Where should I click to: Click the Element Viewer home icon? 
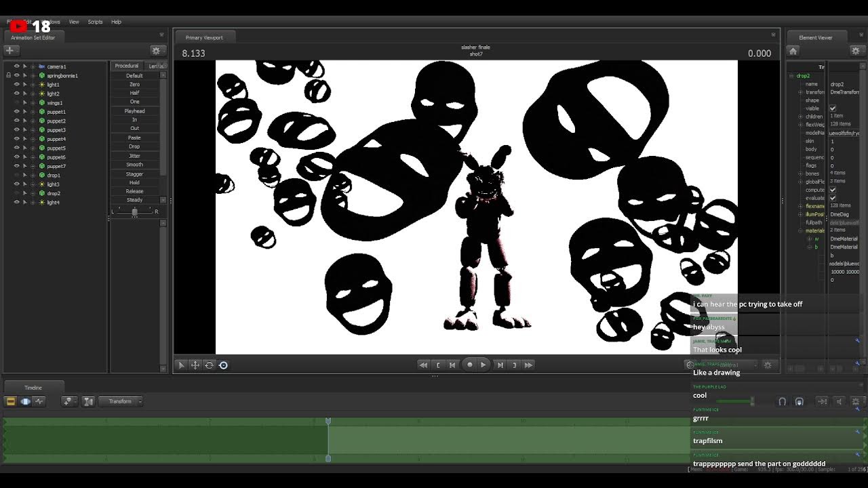tap(793, 51)
